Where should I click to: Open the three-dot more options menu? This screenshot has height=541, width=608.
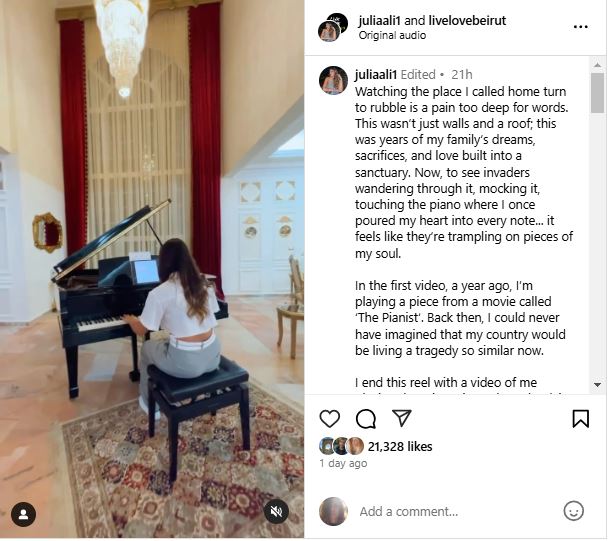[580, 27]
